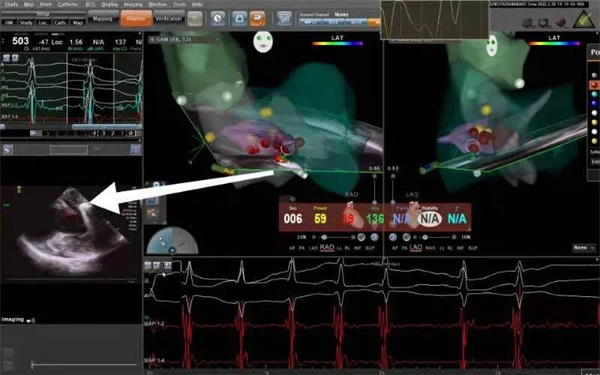Select the red point tag in list
Screen dimensions: 600x375
[594, 85]
